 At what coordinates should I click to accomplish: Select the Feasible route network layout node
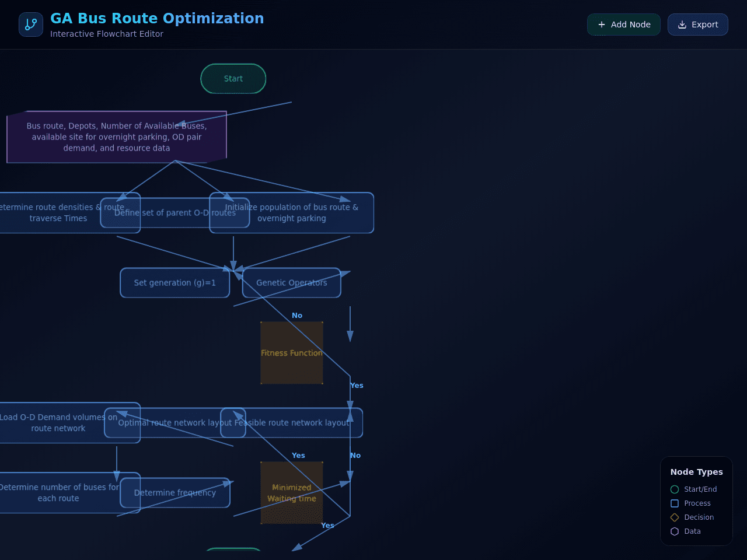[x=292, y=423]
